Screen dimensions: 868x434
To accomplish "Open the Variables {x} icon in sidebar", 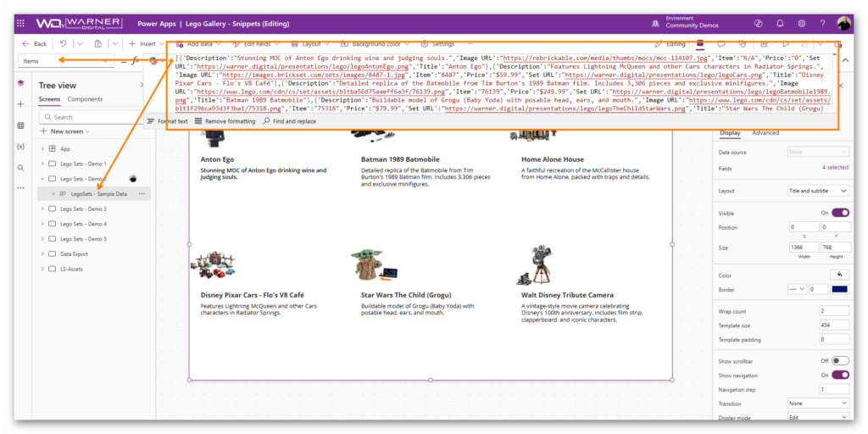I will (20, 147).
